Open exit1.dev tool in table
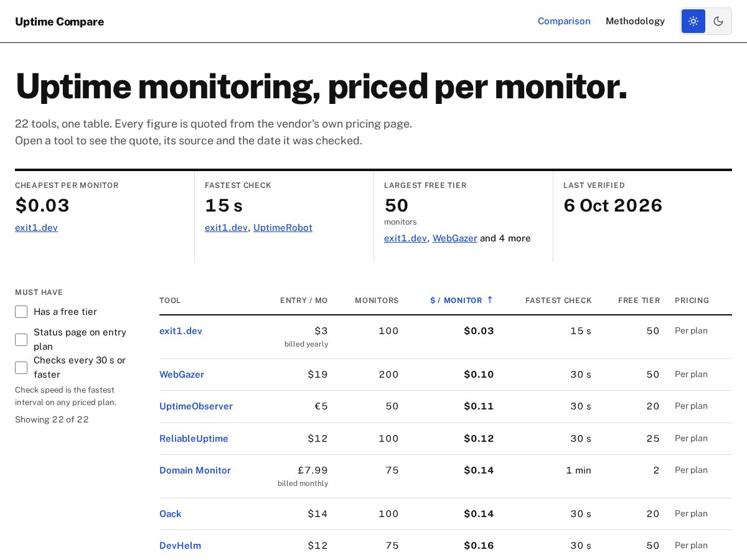This screenshot has height=560, width=747. pyautogui.click(x=181, y=331)
